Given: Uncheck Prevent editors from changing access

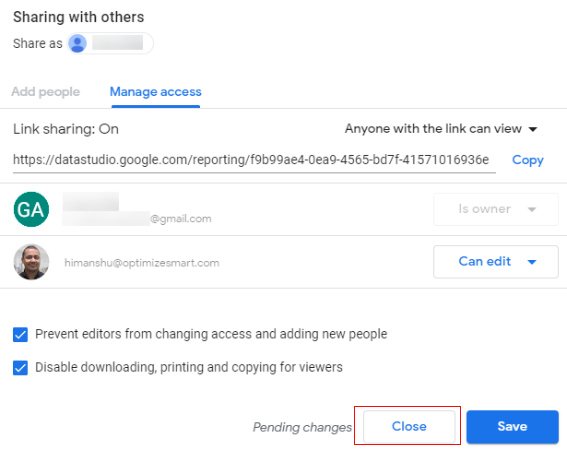Looking at the screenshot, I should tap(21, 334).
